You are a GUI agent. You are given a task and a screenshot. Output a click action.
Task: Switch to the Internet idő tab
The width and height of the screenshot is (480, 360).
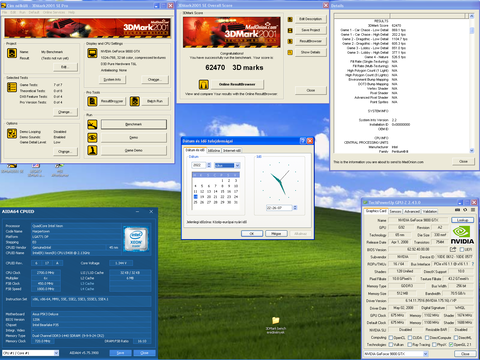232,151
